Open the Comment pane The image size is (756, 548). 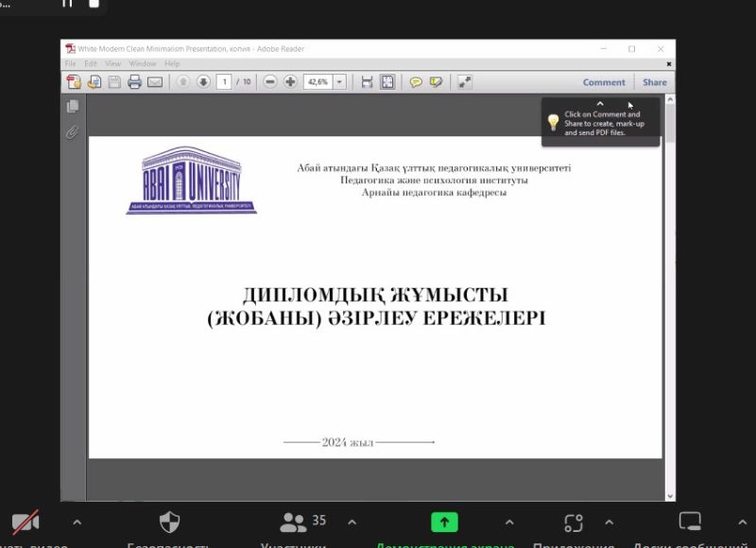coord(604,82)
